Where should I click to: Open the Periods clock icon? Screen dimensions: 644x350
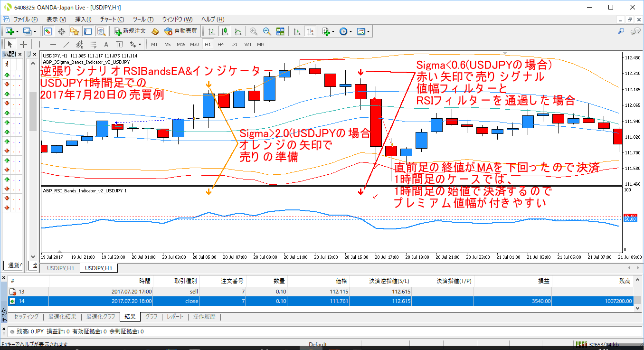tap(343, 31)
